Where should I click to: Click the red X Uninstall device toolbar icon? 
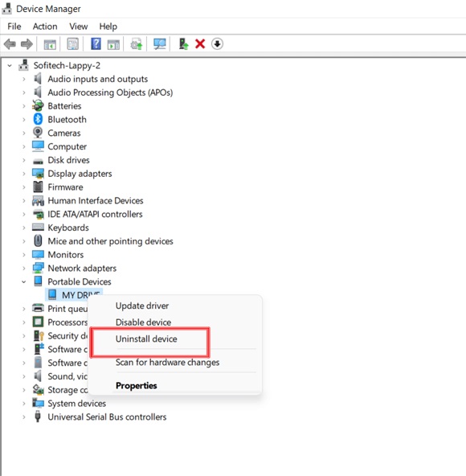200,44
